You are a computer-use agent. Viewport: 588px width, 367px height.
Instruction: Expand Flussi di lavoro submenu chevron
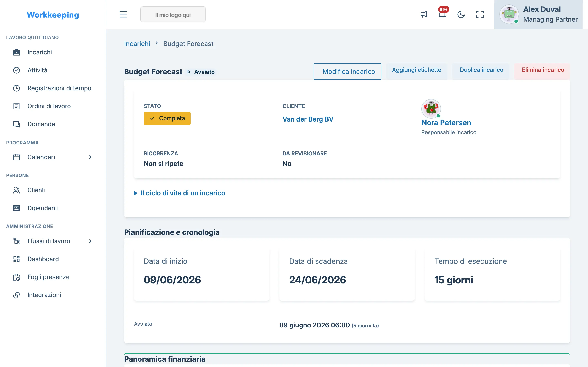click(x=90, y=241)
